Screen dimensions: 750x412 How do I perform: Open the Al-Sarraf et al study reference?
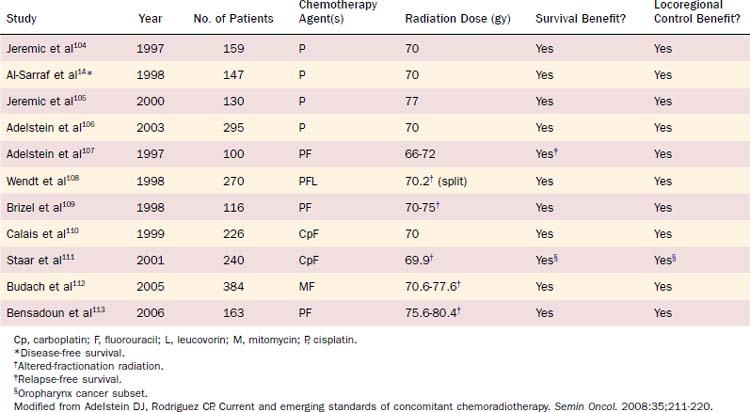(x=45, y=75)
